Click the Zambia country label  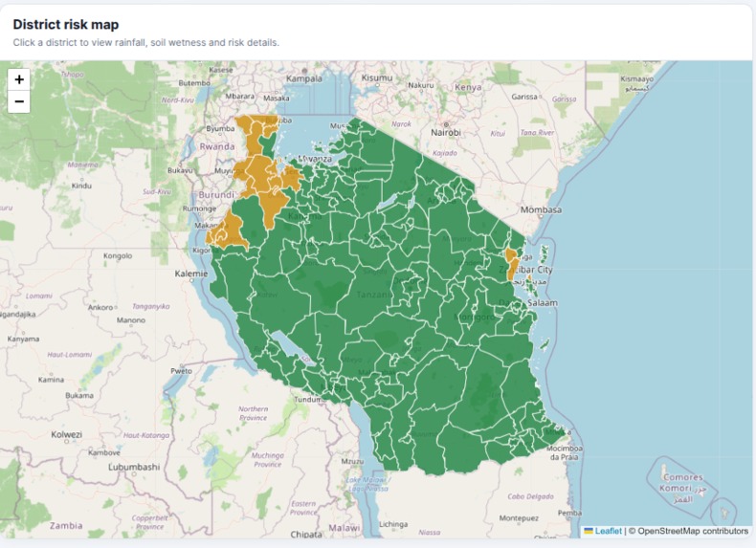point(66,525)
